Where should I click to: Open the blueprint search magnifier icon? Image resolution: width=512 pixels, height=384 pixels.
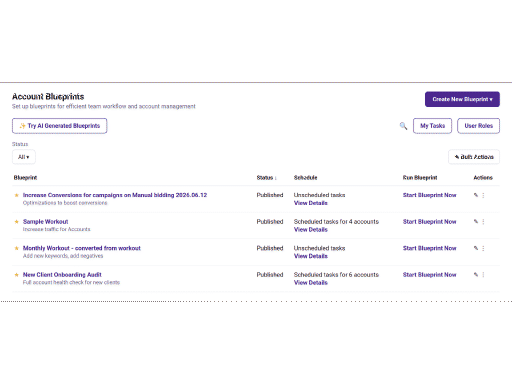click(x=403, y=126)
